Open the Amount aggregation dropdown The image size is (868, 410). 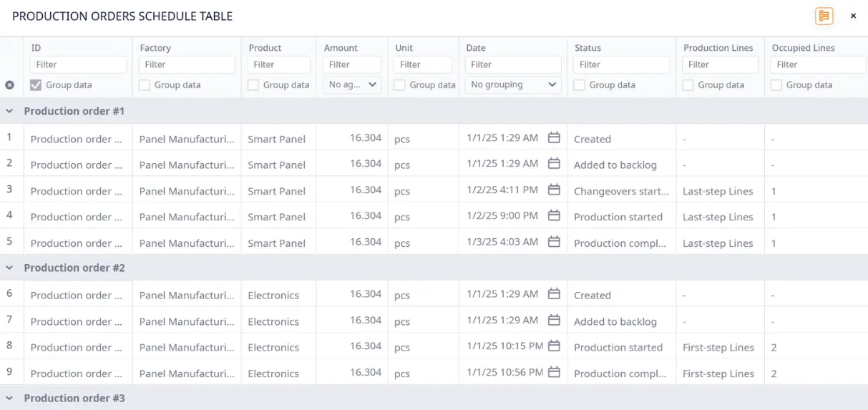[x=352, y=84]
